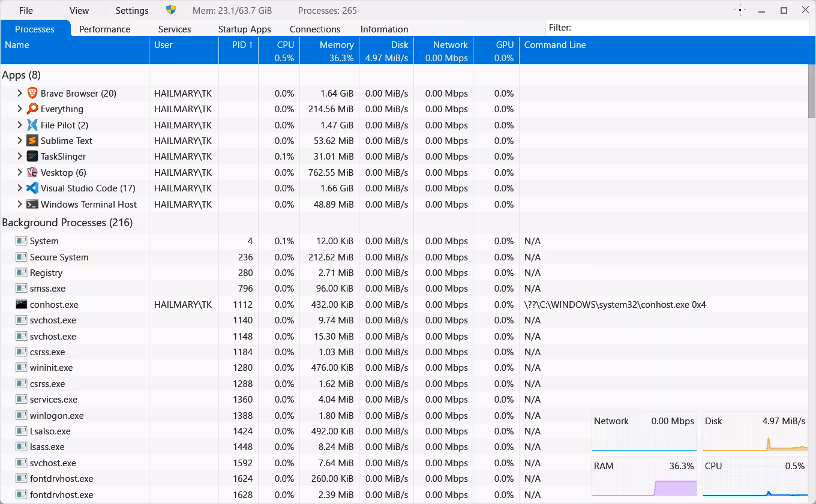This screenshot has height=504, width=816.
Task: Sort by the CPU column header
Action: (x=279, y=50)
